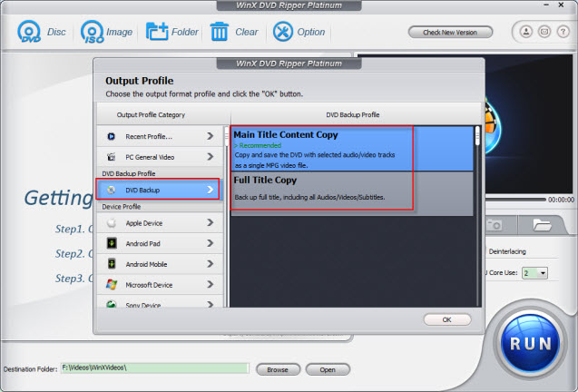Screen dimensions: 578x392
Task: Open a DVD folder with the Folder icon
Action: click(x=157, y=32)
